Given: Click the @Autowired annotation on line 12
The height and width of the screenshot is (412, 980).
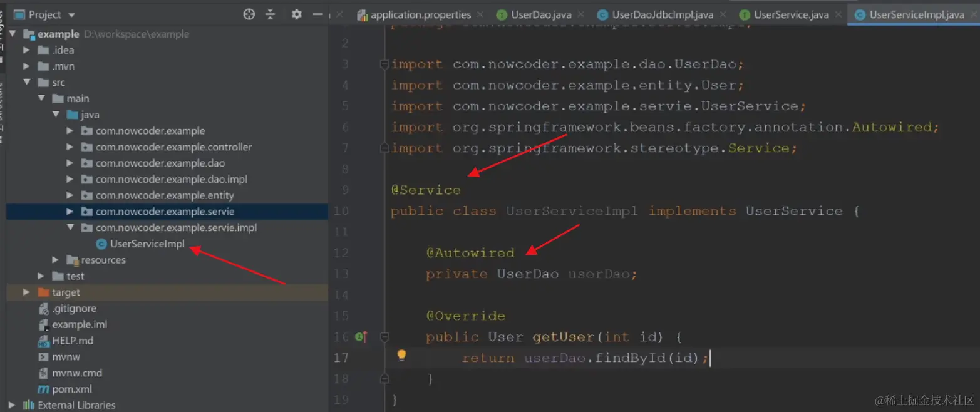Looking at the screenshot, I should [470, 253].
